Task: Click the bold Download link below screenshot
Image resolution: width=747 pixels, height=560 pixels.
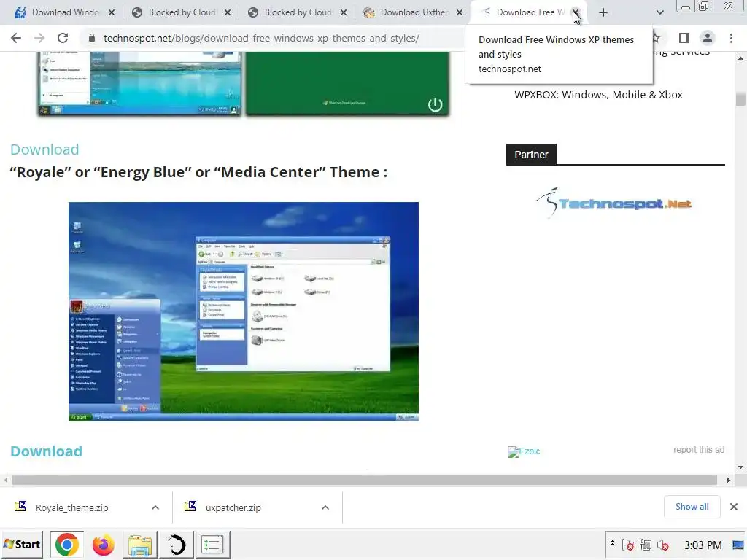Action: pyautogui.click(x=46, y=451)
